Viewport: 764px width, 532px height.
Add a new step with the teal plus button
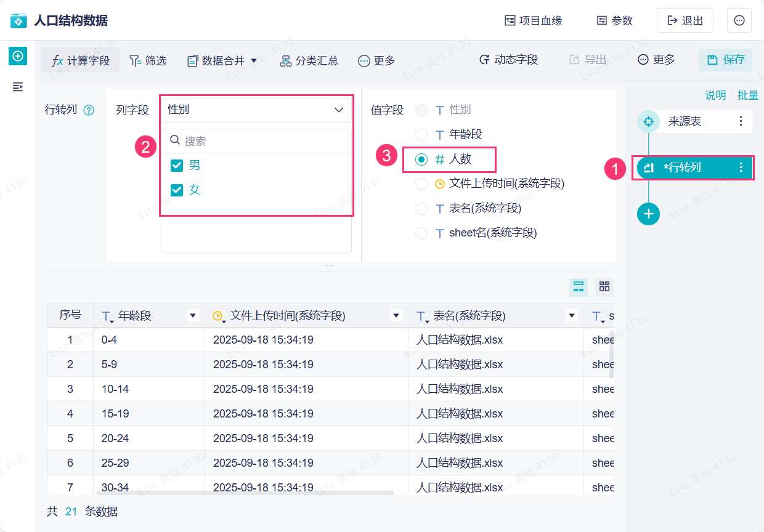coord(648,214)
